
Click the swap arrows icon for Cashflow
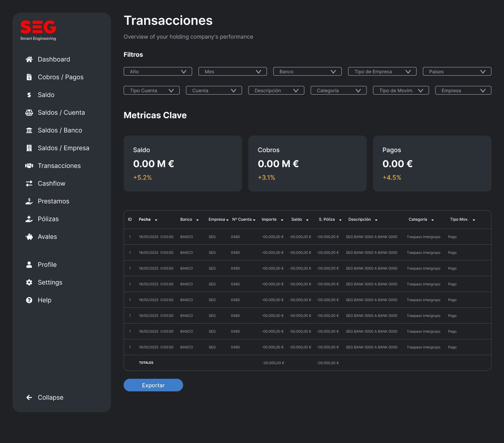(29, 184)
